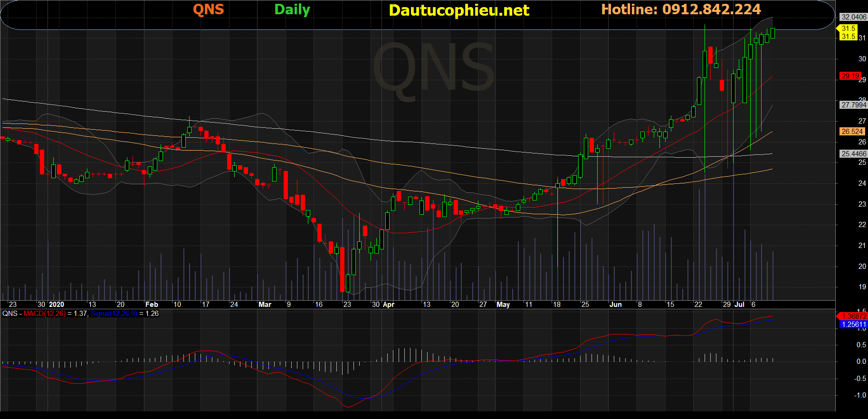Click the 25.4466 price axis label

click(x=854, y=154)
